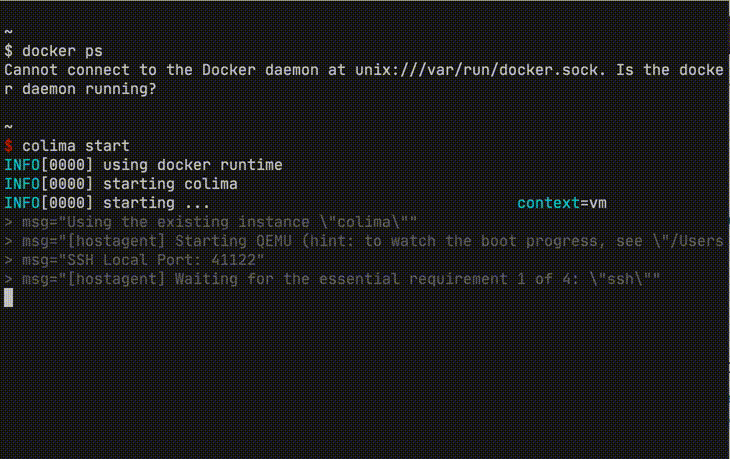Image resolution: width=730 pixels, height=459 pixels.
Task: Click the 'docker ps' command text
Action: (x=62, y=50)
